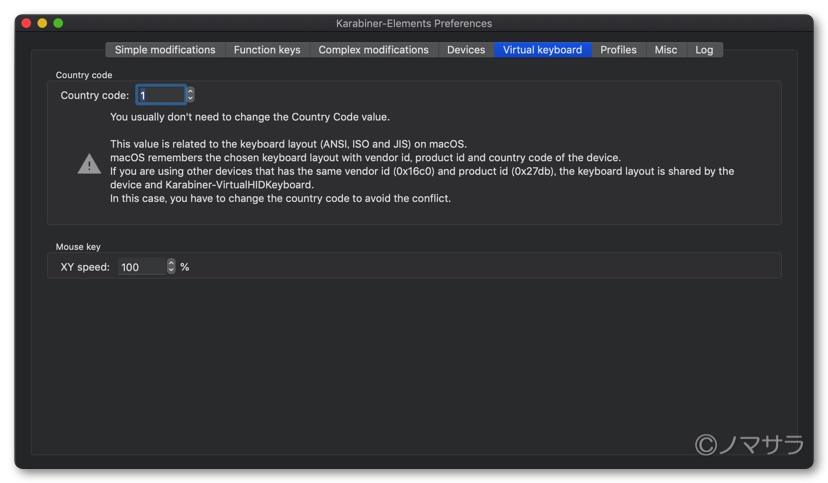Click the XY speed value field
828x483 pixels.
pos(141,267)
